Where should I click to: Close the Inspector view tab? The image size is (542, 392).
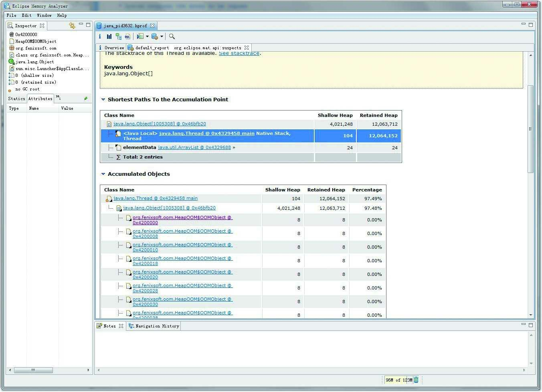pos(42,25)
